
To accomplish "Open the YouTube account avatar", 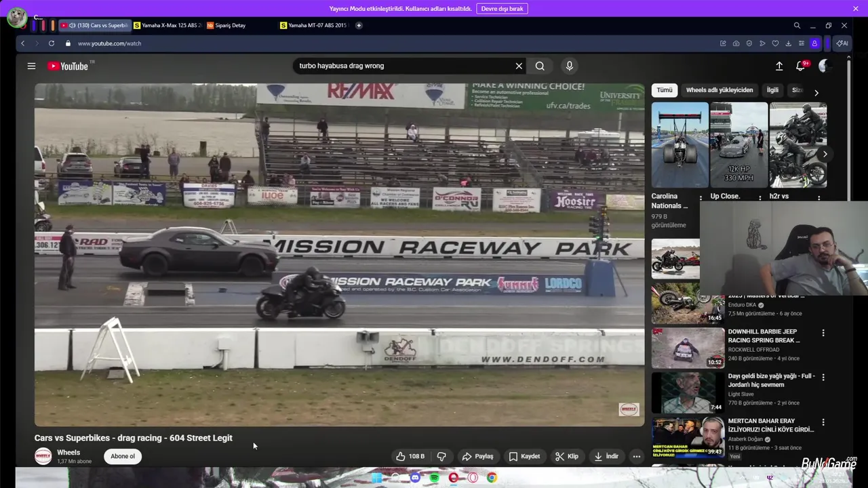I will (x=825, y=66).
